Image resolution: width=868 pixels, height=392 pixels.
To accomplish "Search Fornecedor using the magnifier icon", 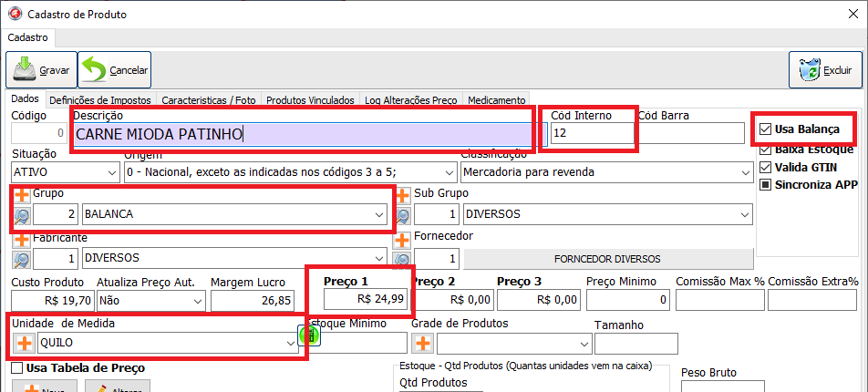I will pos(402,260).
